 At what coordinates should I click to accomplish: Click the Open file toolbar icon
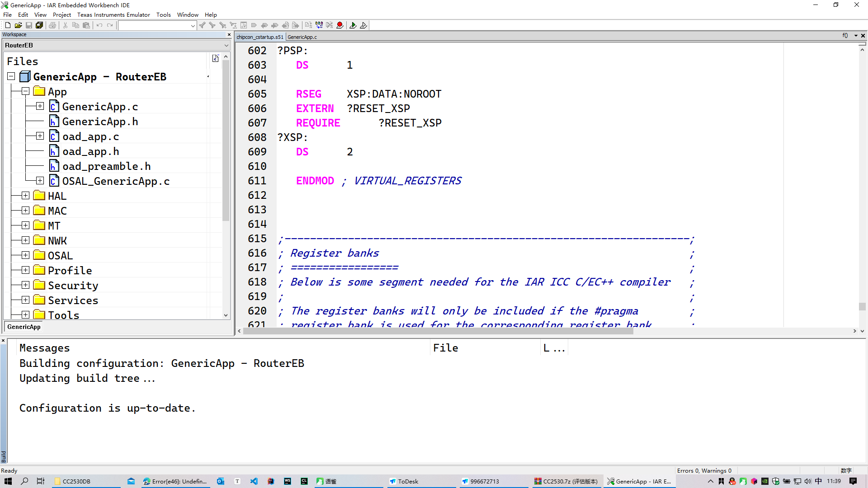click(18, 25)
